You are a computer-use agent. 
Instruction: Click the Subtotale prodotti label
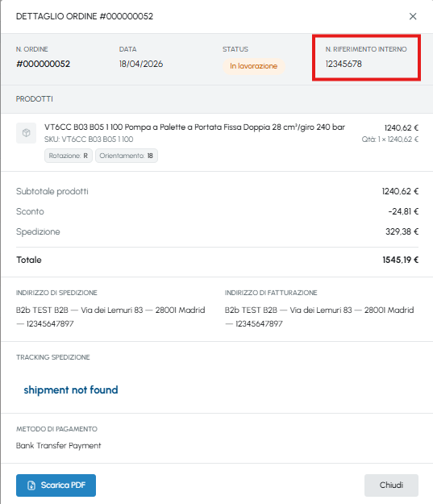point(52,192)
